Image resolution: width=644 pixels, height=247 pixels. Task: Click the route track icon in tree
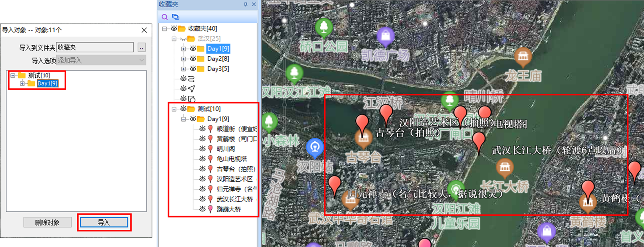(x=192, y=79)
